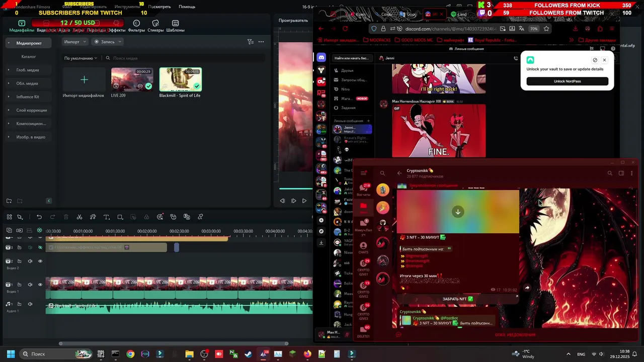Collapse the Медиапроект tree section
The width and height of the screenshot is (644, 362).
(9, 43)
